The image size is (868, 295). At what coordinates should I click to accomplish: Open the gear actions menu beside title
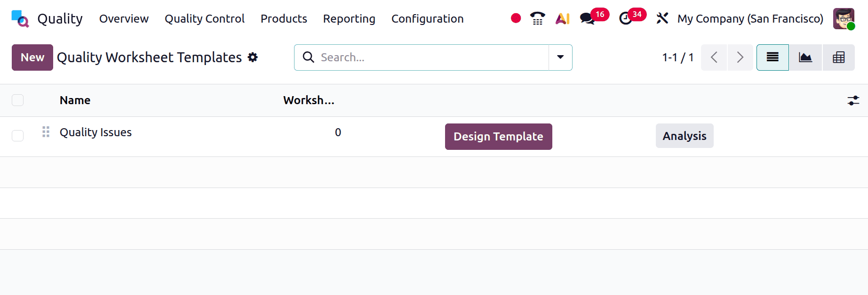[x=253, y=57]
